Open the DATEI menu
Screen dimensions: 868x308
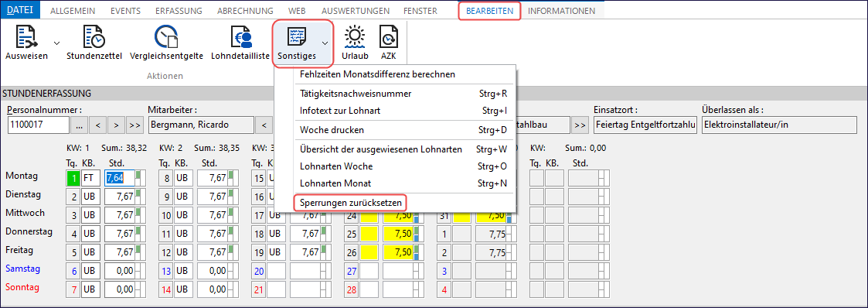[x=20, y=11]
